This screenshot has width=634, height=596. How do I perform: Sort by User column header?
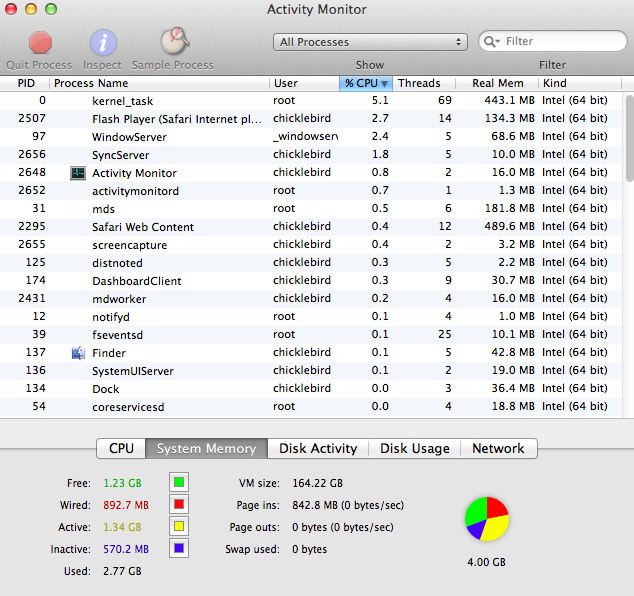tap(304, 83)
